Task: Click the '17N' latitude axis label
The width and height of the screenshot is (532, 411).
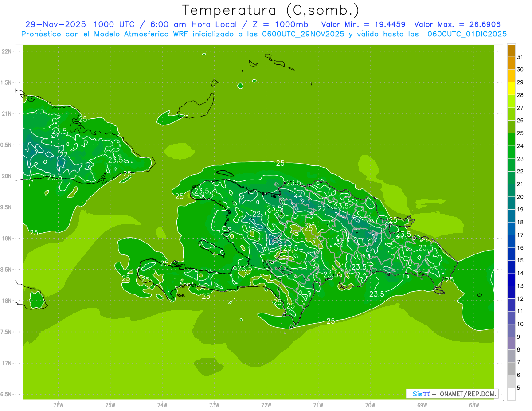Action: 7,363
